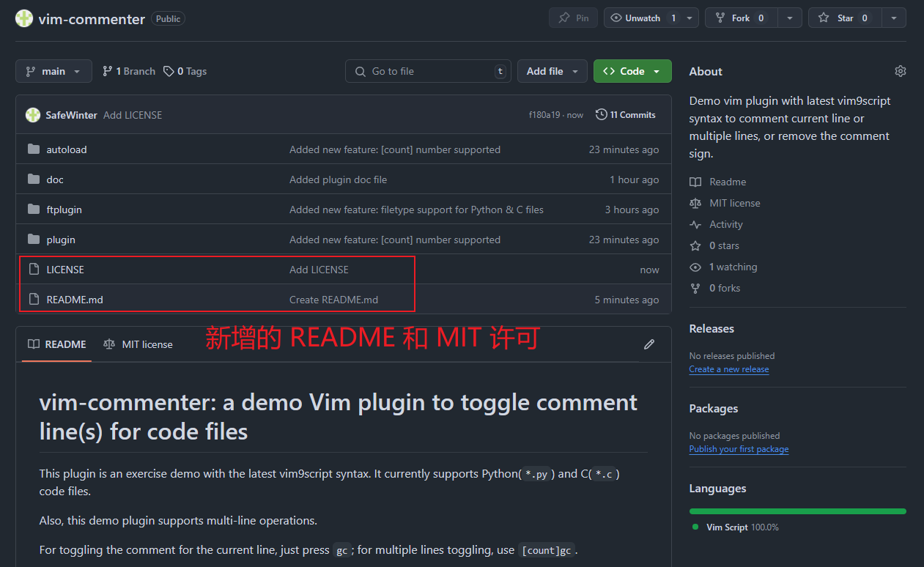Switch to the README tab
Image resolution: width=924 pixels, height=567 pixels.
pyautogui.click(x=57, y=344)
